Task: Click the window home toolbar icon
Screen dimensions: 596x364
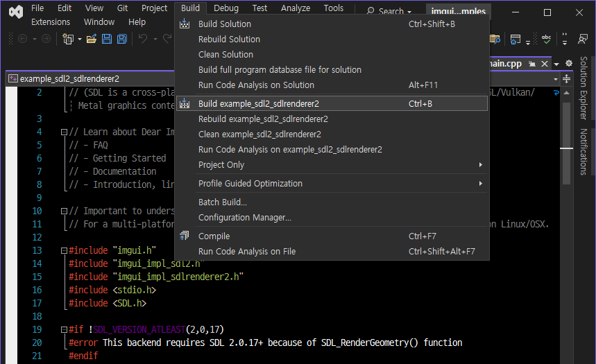Action: [x=516, y=39]
